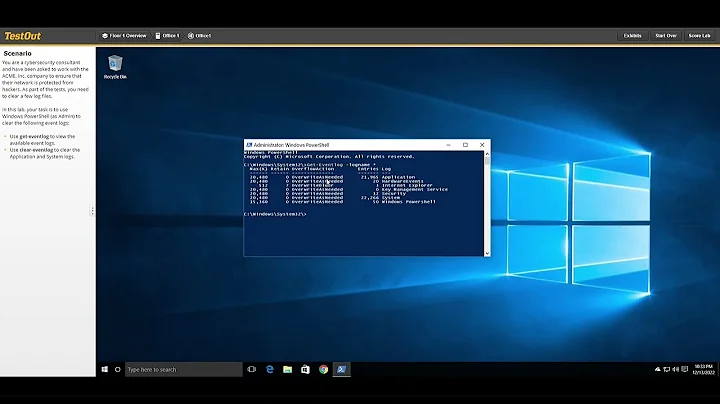
Task: Click the volume icon in system tray
Action: [x=675, y=370]
